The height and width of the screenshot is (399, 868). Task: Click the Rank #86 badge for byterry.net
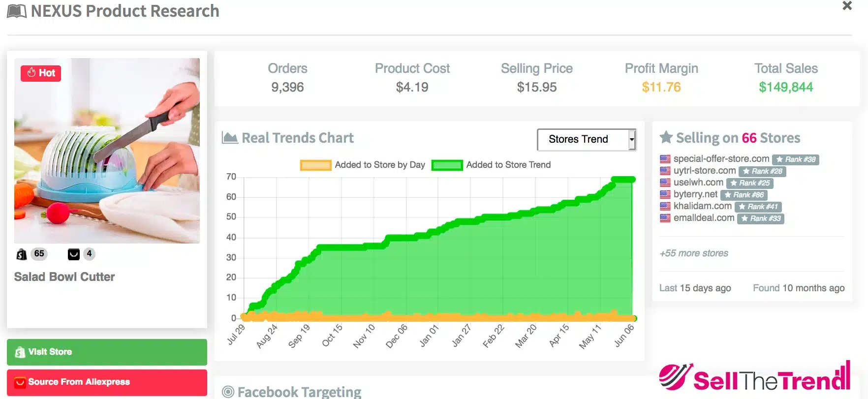click(x=744, y=195)
